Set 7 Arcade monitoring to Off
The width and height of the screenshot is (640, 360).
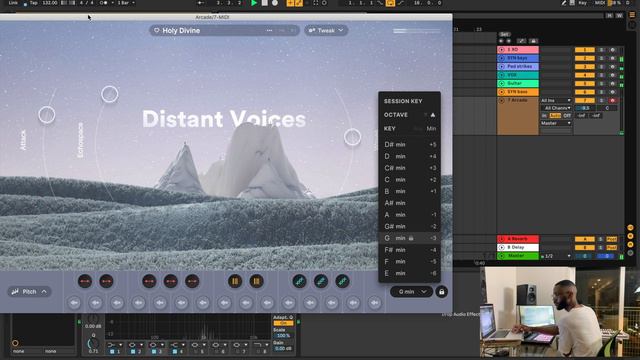[x=567, y=116]
